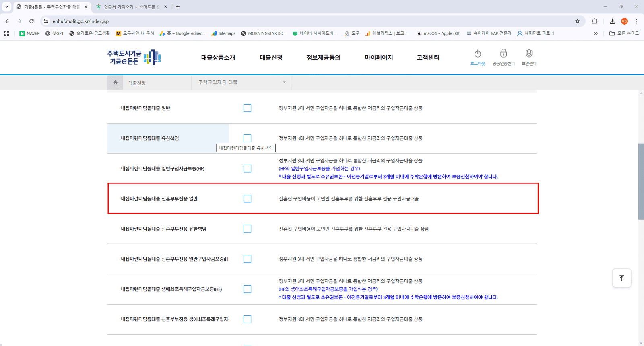
Task: Open Chrome extensions puzzle icon
Action: (594, 21)
